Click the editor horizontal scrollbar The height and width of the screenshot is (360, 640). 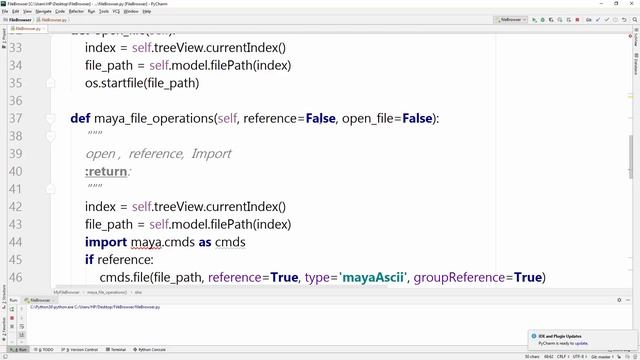pyautogui.click(x=220, y=287)
